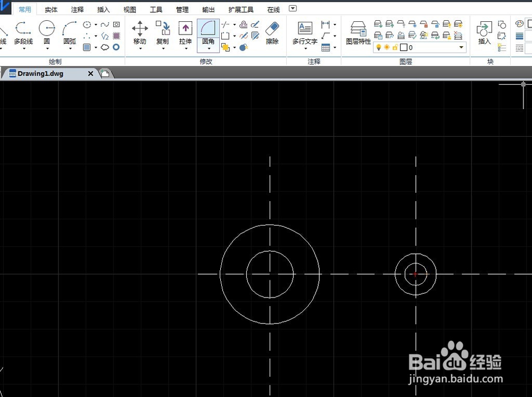The width and height of the screenshot is (532, 397).
Task: Open a new drawing tab
Action: (x=105, y=73)
